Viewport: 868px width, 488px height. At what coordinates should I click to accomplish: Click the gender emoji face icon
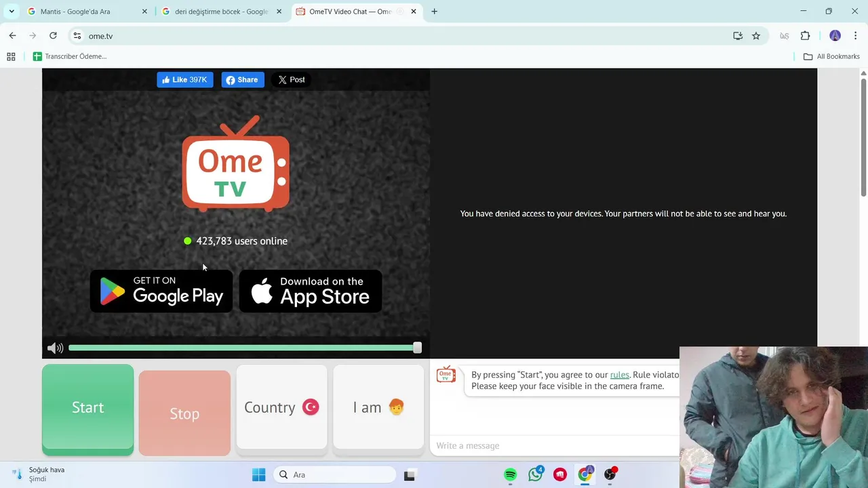(x=397, y=407)
